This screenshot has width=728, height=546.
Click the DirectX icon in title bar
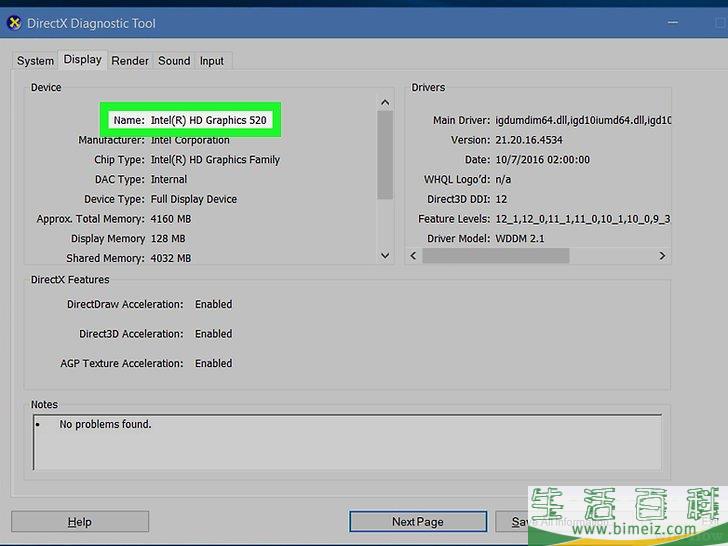[14, 23]
